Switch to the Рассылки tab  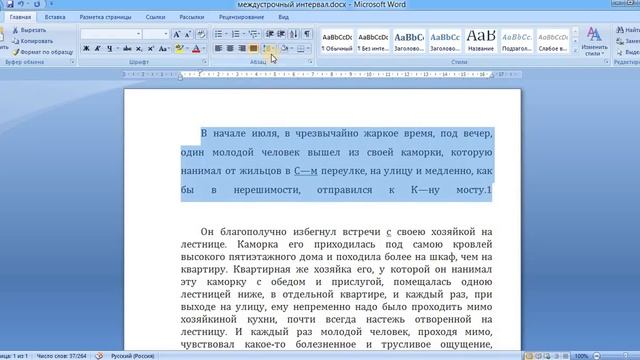192,17
